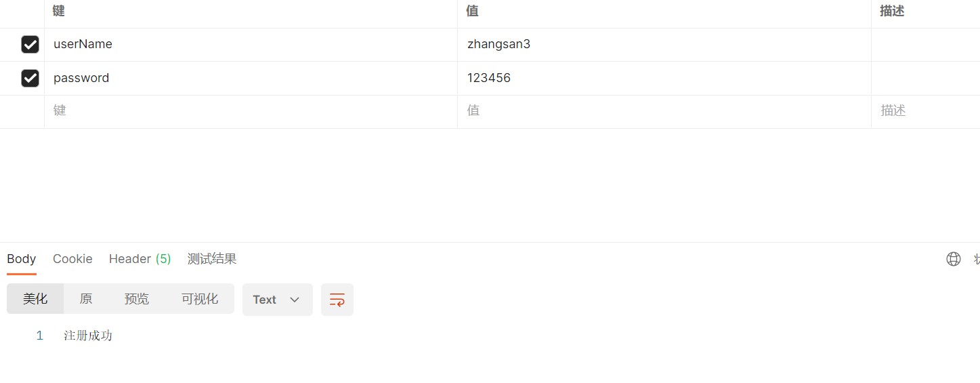This screenshot has width=980, height=383.
Task: Open the 测试结果 tab
Action: pyautogui.click(x=212, y=259)
